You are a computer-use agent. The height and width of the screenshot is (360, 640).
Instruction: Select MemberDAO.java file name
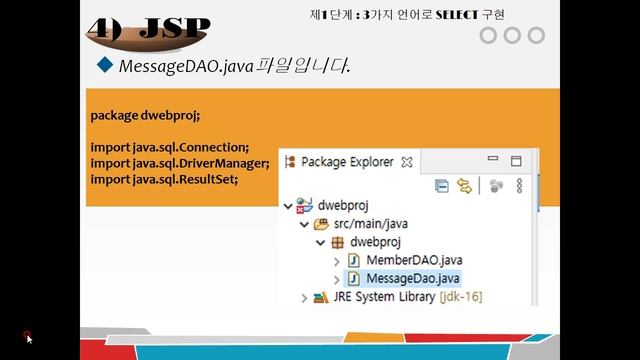pyautogui.click(x=414, y=260)
